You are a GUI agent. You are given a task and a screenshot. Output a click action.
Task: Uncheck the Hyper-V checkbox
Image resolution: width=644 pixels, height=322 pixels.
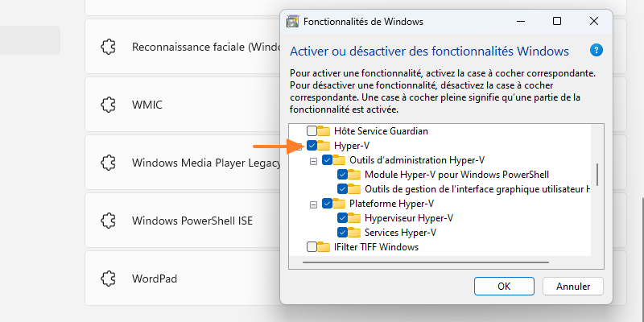(312, 146)
